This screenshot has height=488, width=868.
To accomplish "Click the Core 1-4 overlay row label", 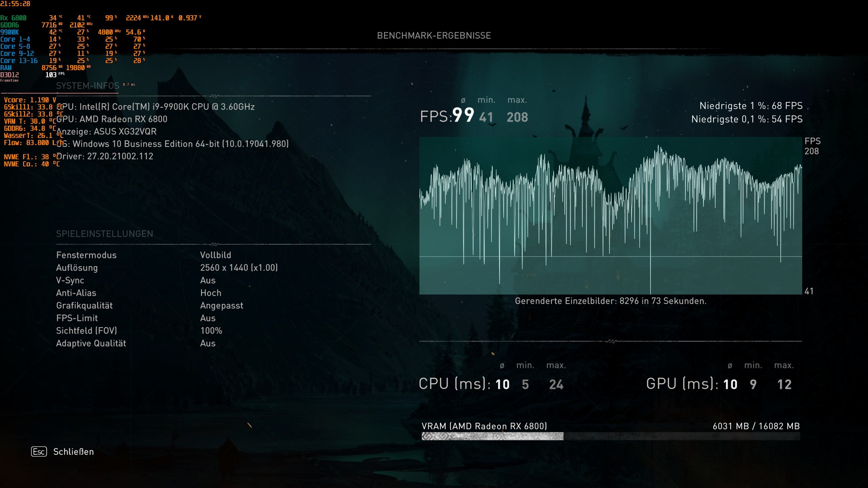I will [15, 39].
